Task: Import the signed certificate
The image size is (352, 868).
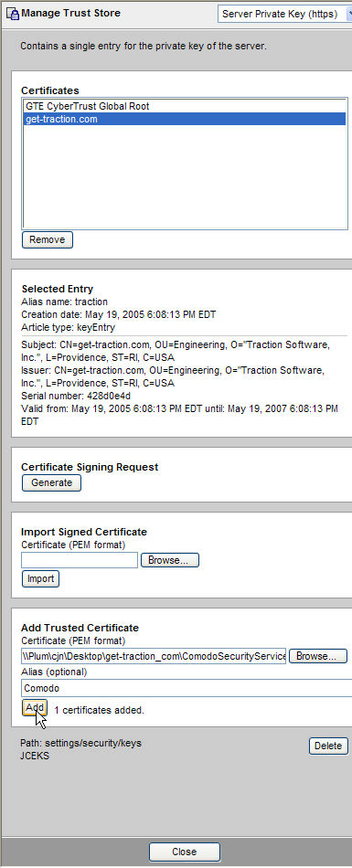Action: click(x=40, y=579)
